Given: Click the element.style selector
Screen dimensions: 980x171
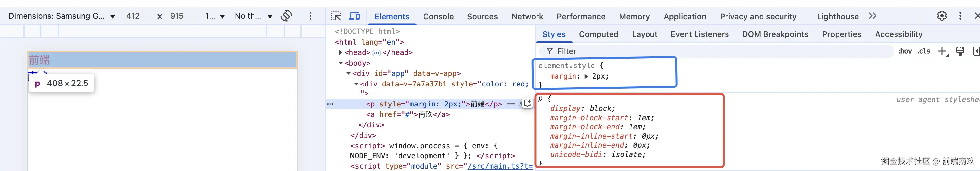Looking at the screenshot, I should click(x=566, y=66).
